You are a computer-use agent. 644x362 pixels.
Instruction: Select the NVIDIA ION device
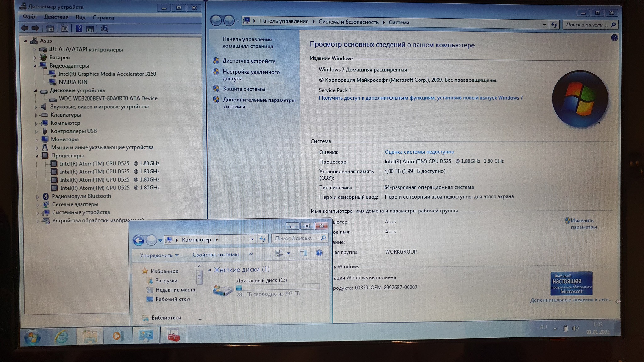tap(73, 82)
